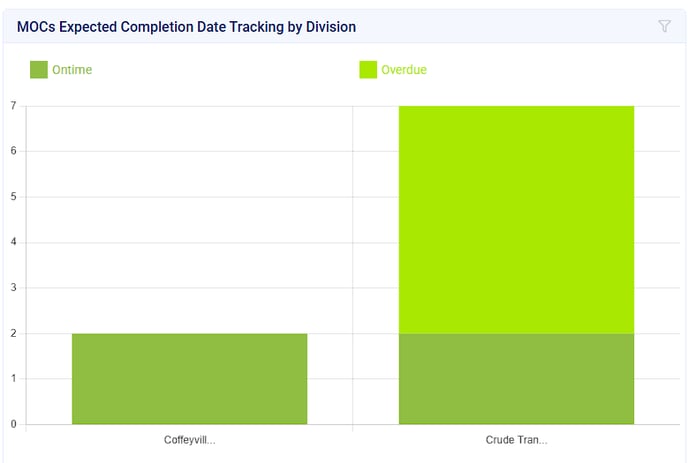Click the Coffeyvill... x-axis label
This screenshot has height=463, width=688.
point(189,440)
